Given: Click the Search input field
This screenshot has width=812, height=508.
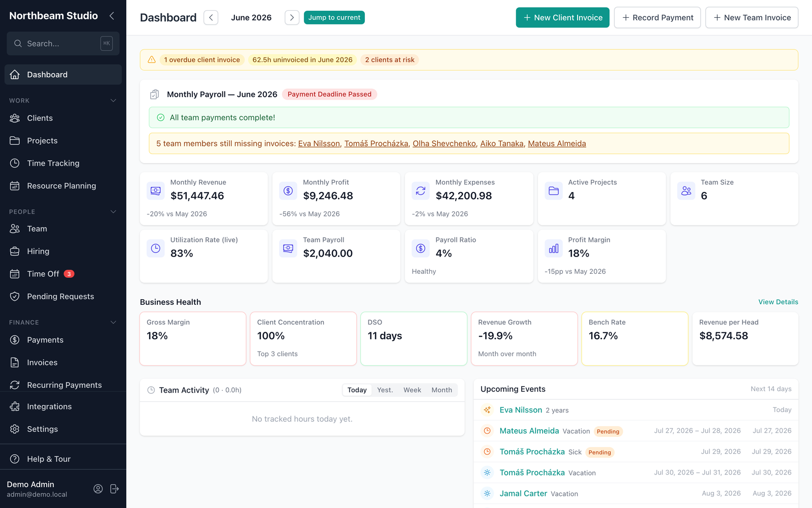Looking at the screenshot, I should pyautogui.click(x=63, y=44).
